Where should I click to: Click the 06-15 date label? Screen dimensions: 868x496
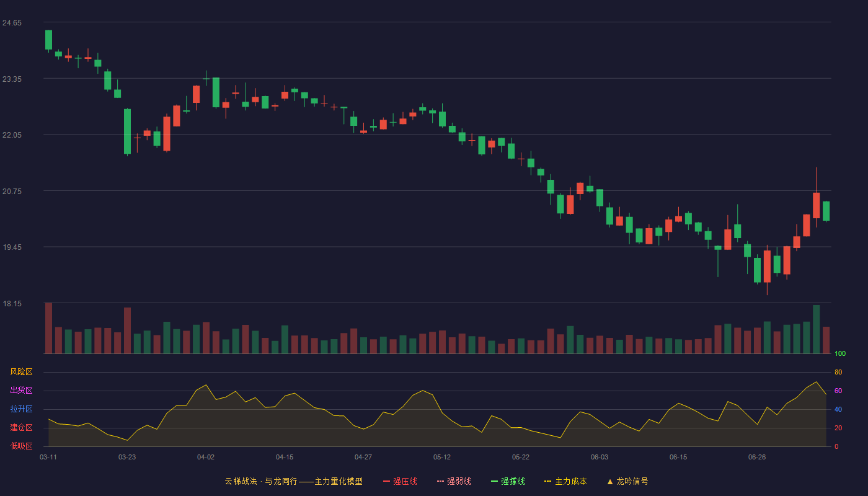[x=678, y=457]
